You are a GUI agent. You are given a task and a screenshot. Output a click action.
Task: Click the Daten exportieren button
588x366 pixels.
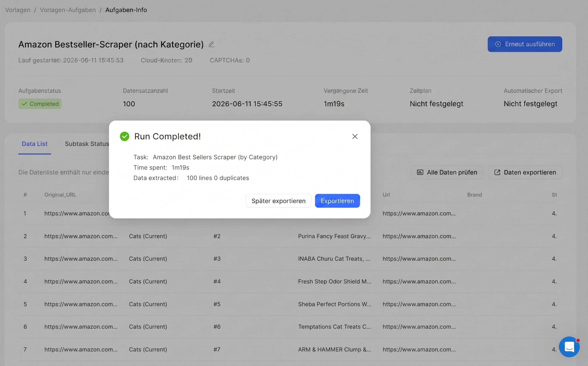point(525,172)
